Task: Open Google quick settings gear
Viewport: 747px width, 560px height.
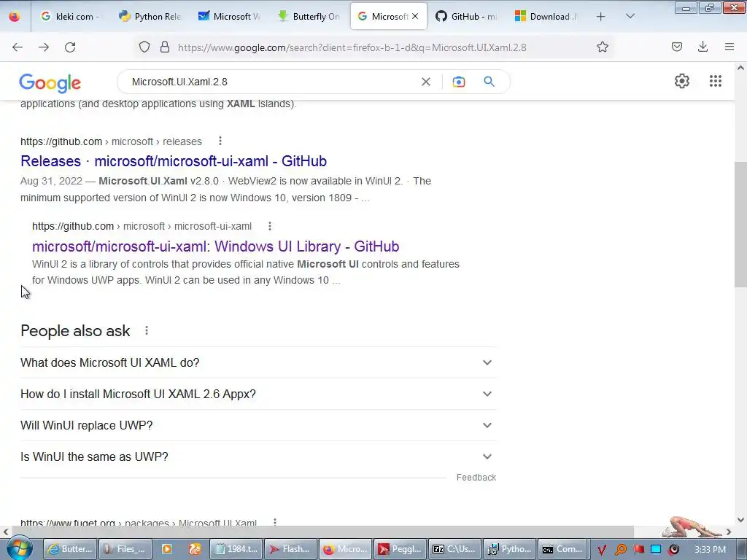Action: point(682,81)
